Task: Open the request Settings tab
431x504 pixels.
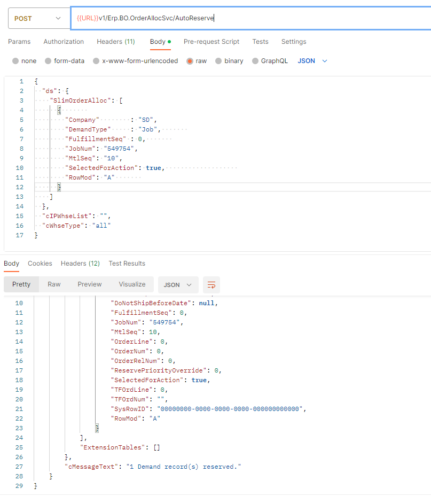Action: tap(294, 42)
